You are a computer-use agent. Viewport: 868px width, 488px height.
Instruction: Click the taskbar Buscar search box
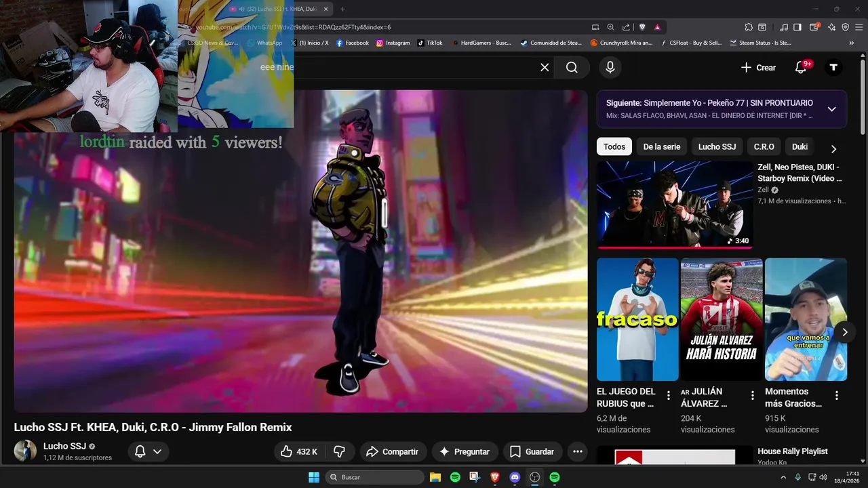click(375, 477)
